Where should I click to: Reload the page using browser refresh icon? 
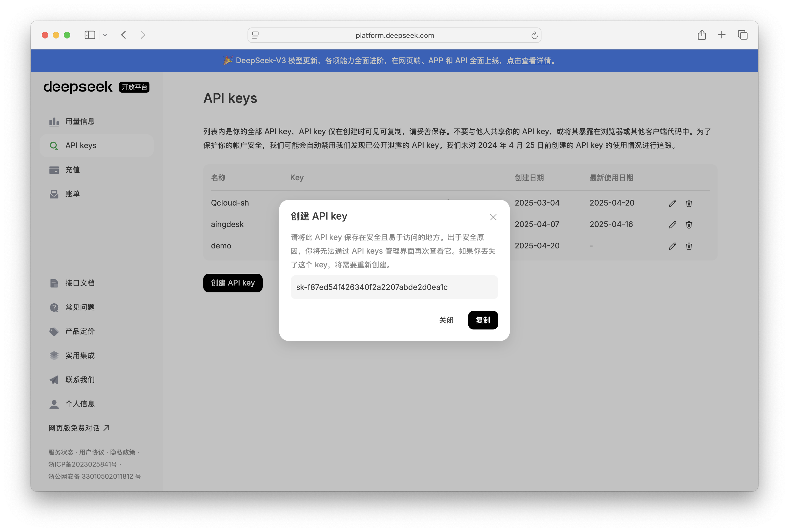tap(534, 35)
